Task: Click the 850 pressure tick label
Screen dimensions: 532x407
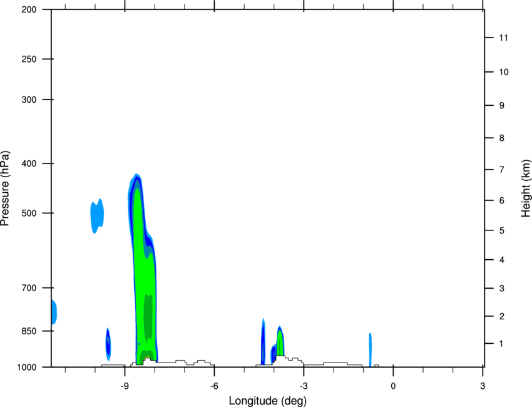Action: tap(29, 331)
